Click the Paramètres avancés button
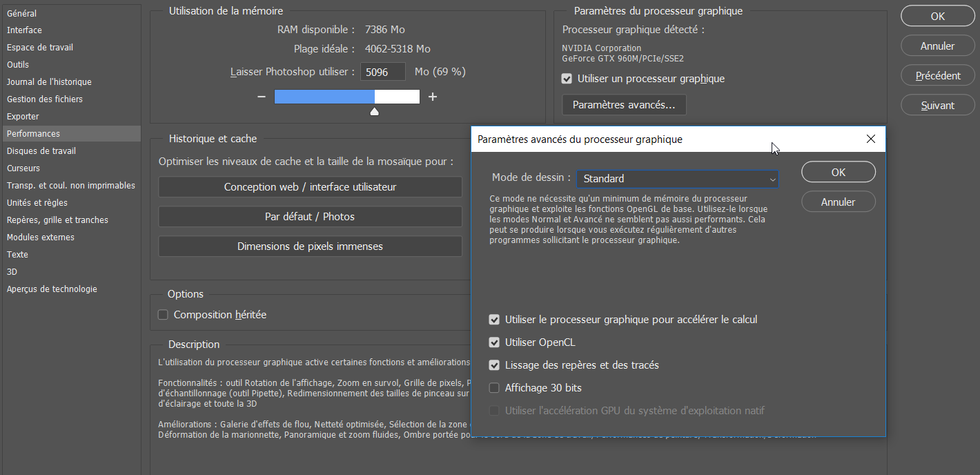The width and height of the screenshot is (980, 475). 623,105
